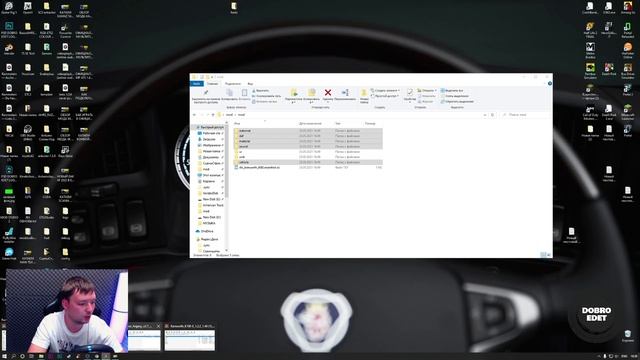Image resolution: width=640 pixels, height=360 pixels.
Task: Open the Файл tab in Explorer
Action: [x=197, y=84]
